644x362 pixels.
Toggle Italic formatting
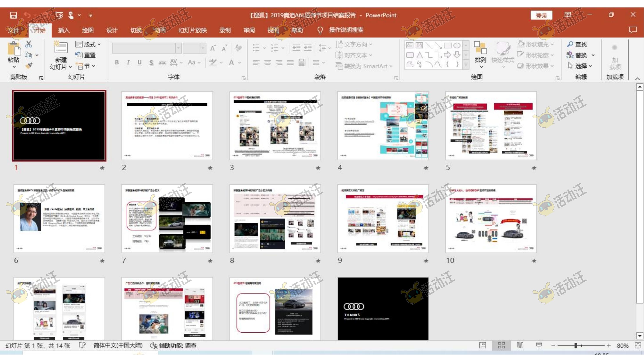(128, 63)
